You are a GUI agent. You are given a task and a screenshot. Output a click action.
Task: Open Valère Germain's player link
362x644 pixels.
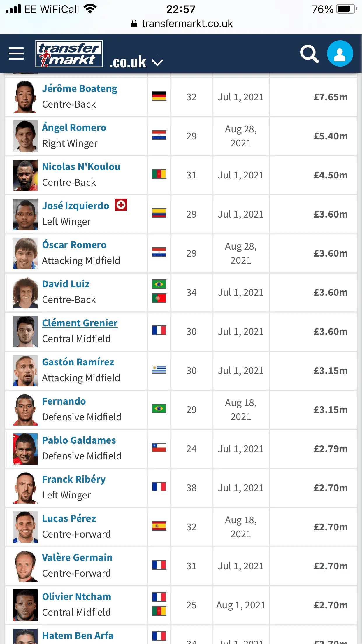click(77, 557)
